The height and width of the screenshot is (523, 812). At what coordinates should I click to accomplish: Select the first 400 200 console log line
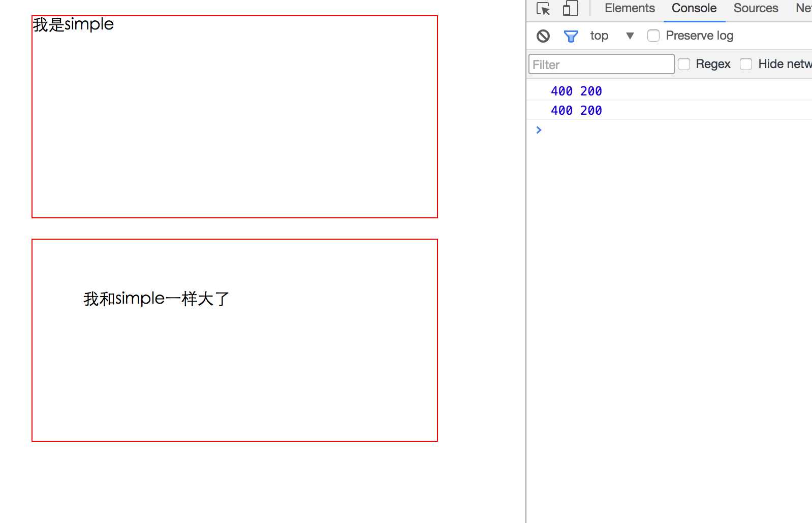(x=576, y=91)
